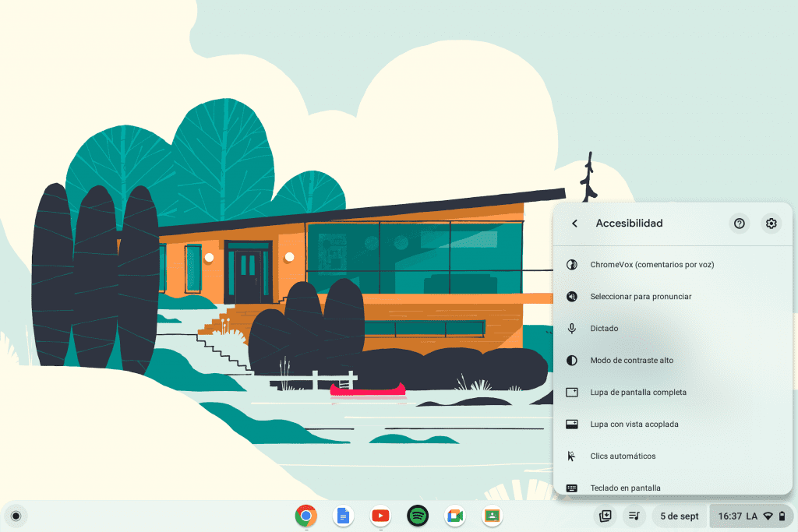Enable Clics automáticos
This screenshot has width=798, height=532.
tap(623, 456)
